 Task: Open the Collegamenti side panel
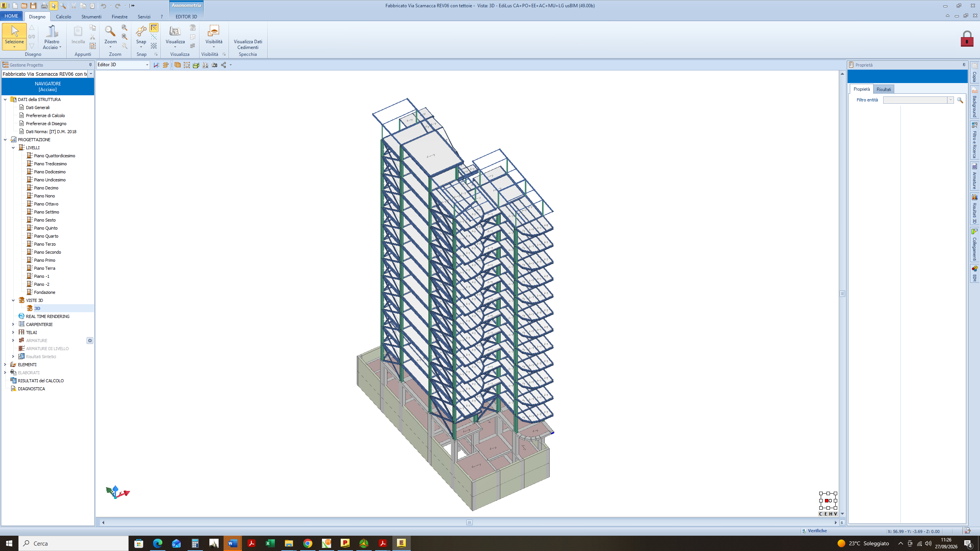click(975, 245)
